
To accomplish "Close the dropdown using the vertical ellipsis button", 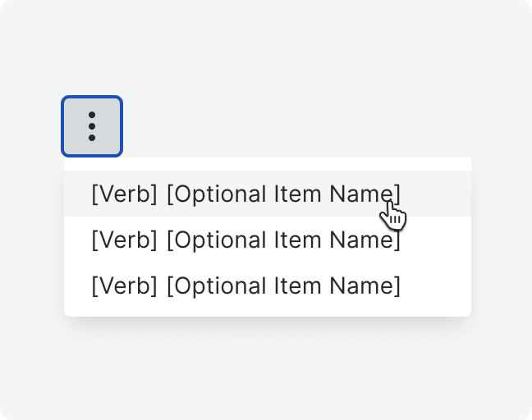I will (x=92, y=126).
